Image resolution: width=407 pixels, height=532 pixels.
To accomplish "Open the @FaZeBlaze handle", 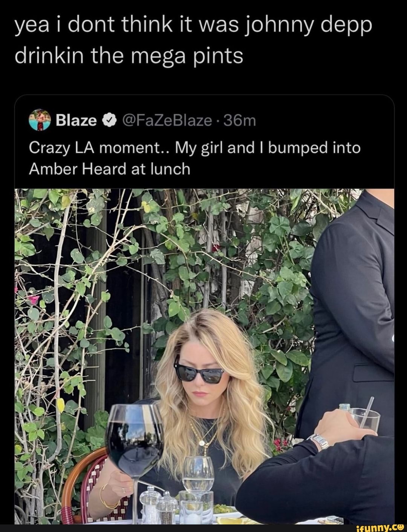I will tap(167, 121).
